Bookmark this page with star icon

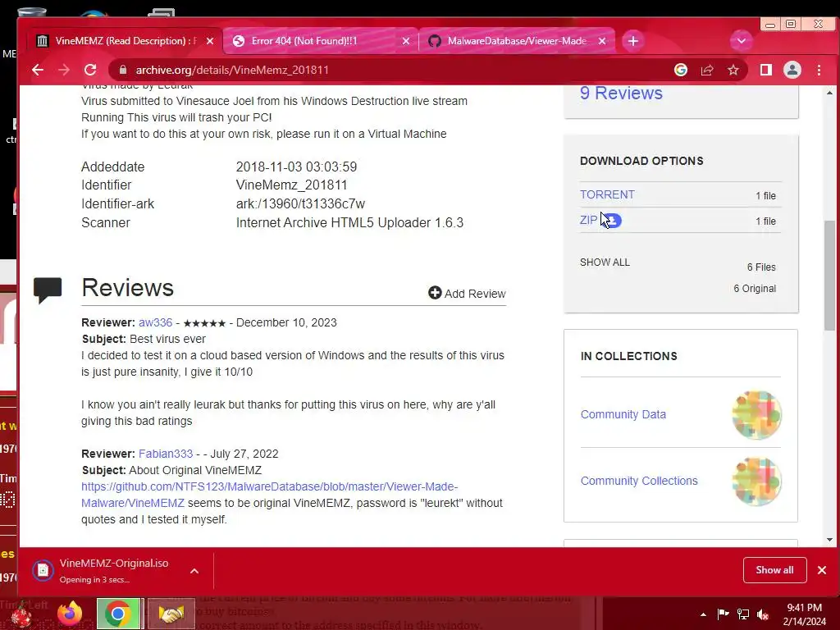[733, 70]
